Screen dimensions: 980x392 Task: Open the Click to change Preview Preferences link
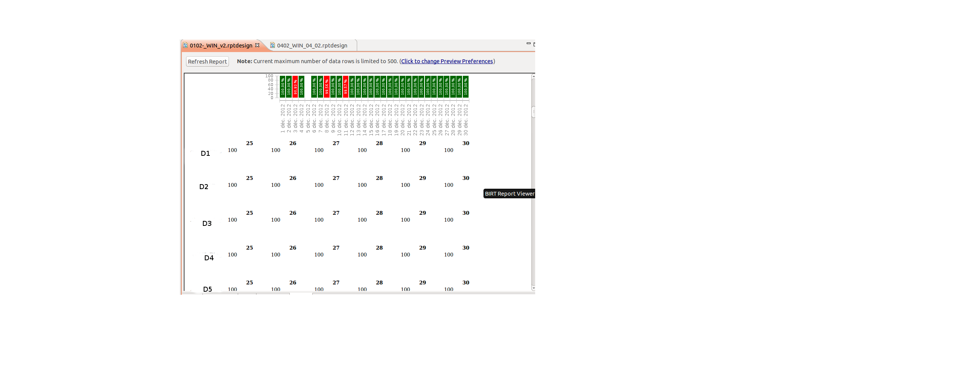[447, 61]
